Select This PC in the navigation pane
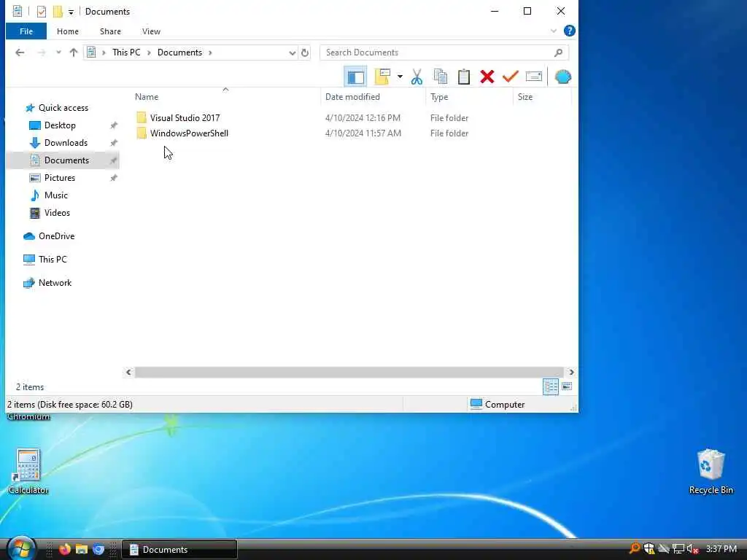The height and width of the screenshot is (560, 747). click(53, 260)
